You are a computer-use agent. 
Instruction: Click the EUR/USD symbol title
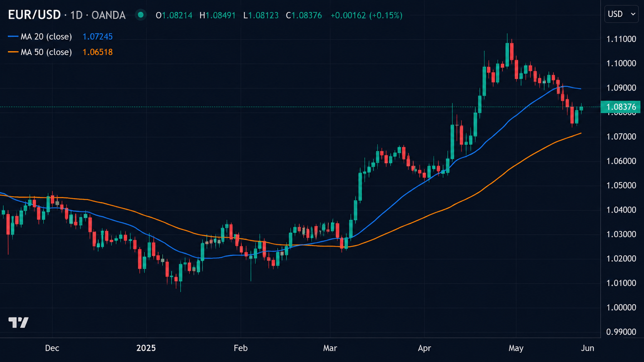click(x=34, y=15)
